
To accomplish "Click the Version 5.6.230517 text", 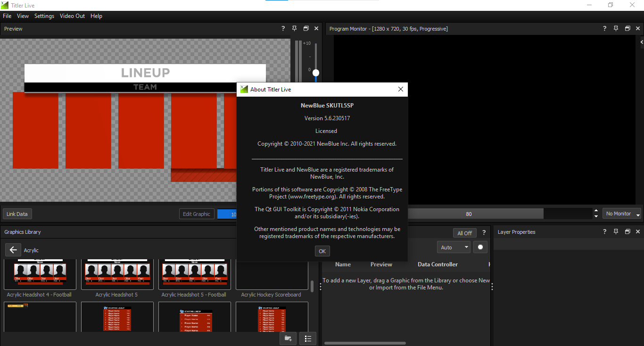I will (x=327, y=118).
